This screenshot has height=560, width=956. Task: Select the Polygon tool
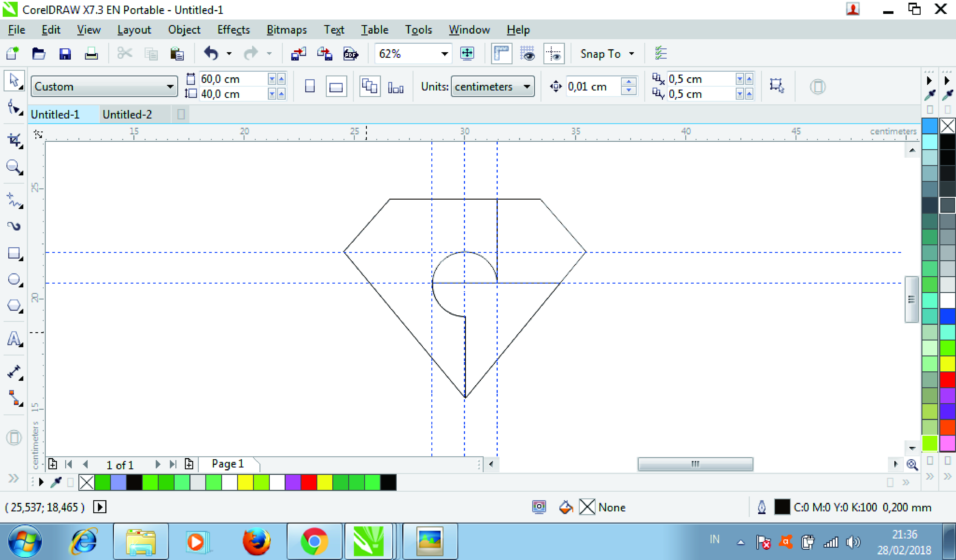[14, 306]
